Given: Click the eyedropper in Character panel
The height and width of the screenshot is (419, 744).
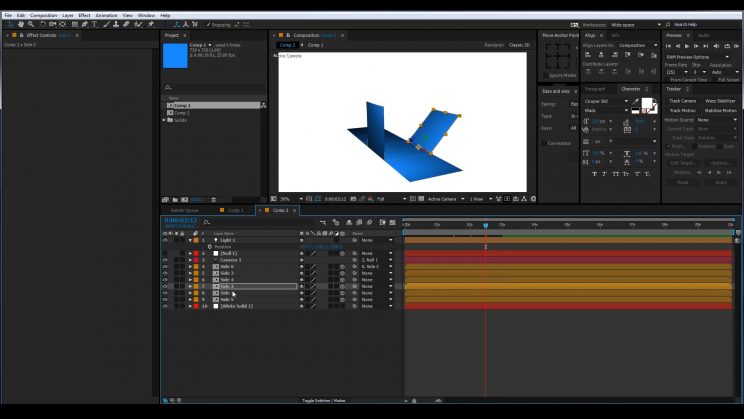Looking at the screenshot, I should (x=636, y=101).
